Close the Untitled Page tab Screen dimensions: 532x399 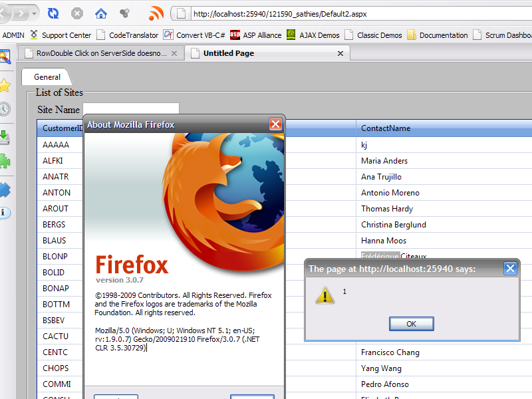340,54
